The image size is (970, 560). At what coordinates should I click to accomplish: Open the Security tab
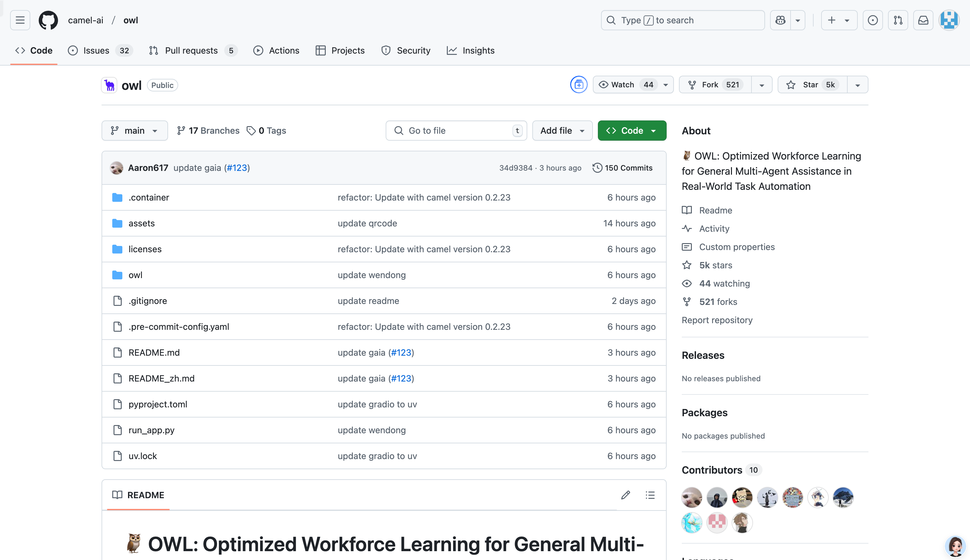(406, 50)
